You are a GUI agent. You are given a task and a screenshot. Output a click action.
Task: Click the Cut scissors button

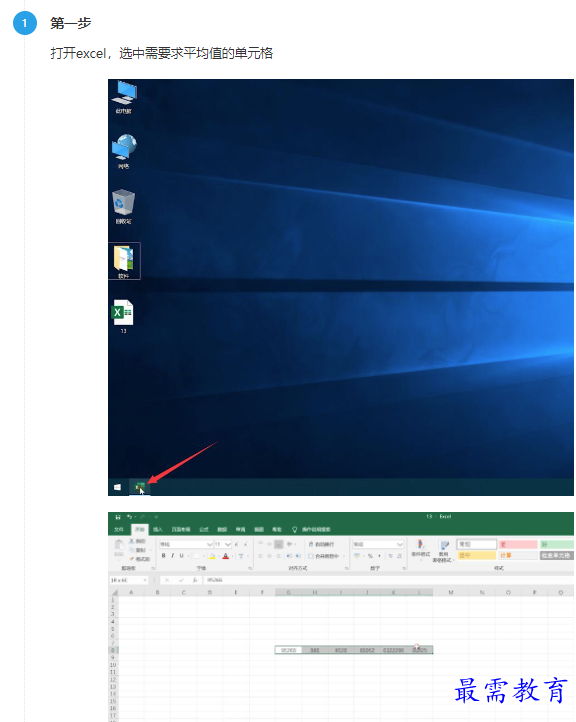137,541
